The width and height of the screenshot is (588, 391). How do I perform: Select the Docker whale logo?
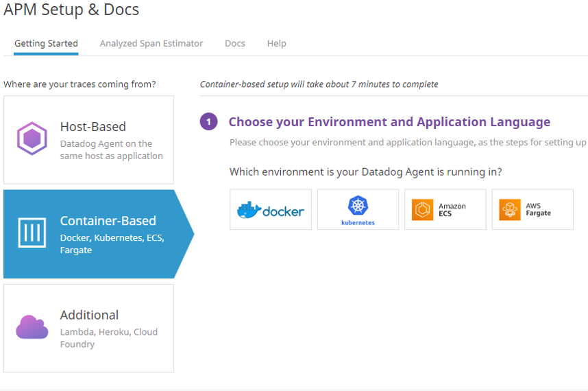[x=248, y=210]
